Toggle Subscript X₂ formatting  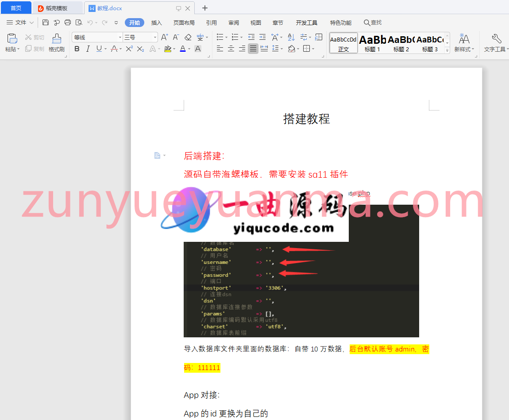click(140, 49)
